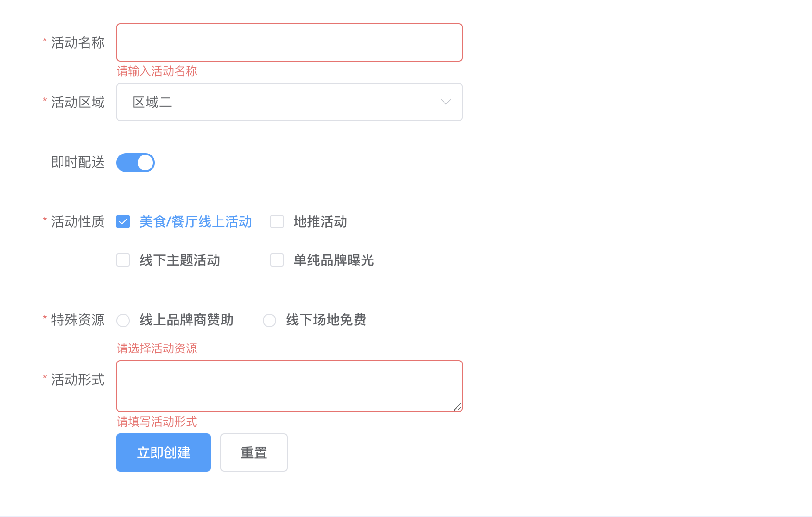Viewport: 812px width, 517px height.
Task: Check the 单纯品牌曝光 checkbox
Action: pos(277,260)
